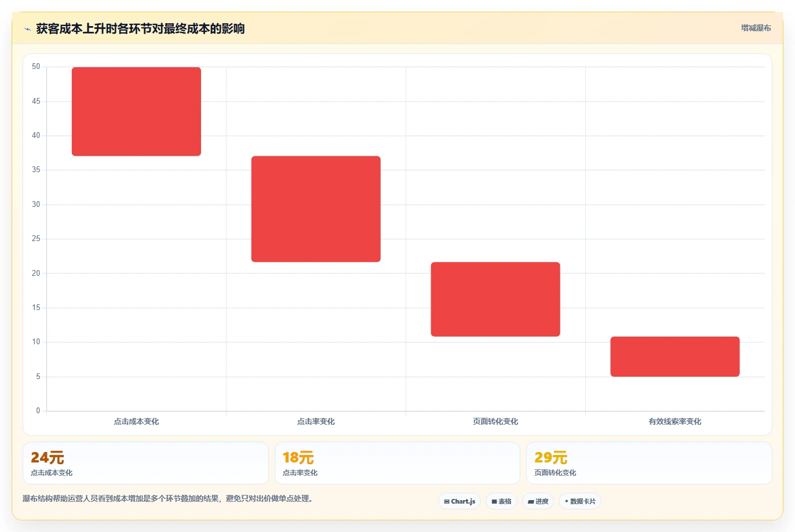The height and width of the screenshot is (532, 795).
Task: Select the Chart.js tag chip
Action: [460, 501]
